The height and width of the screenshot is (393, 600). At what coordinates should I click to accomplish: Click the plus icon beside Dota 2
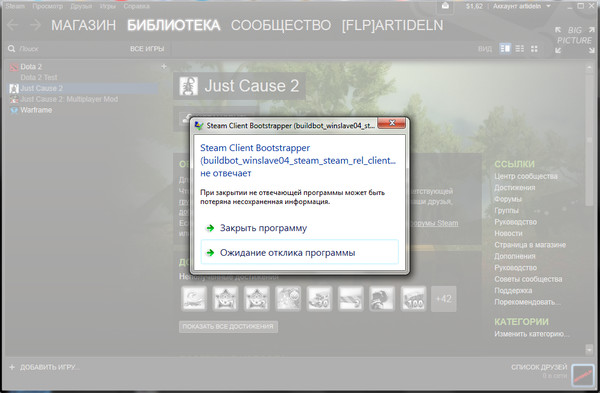[164, 67]
